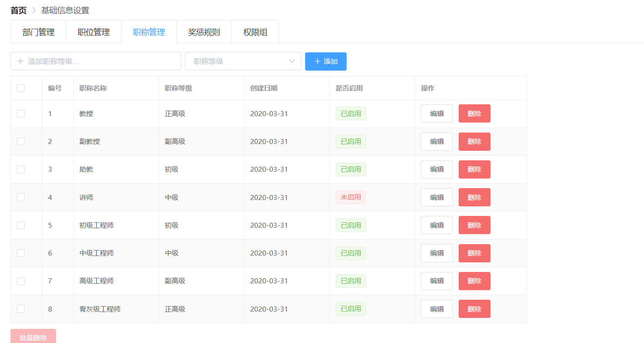
Task: Edit the 讲师 row
Action: (x=437, y=197)
